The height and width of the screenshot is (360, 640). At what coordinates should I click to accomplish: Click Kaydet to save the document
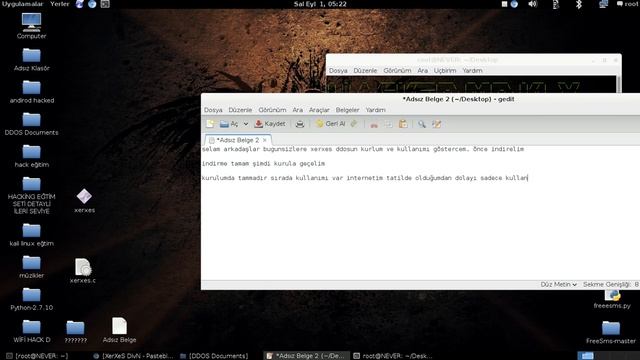(x=270, y=124)
